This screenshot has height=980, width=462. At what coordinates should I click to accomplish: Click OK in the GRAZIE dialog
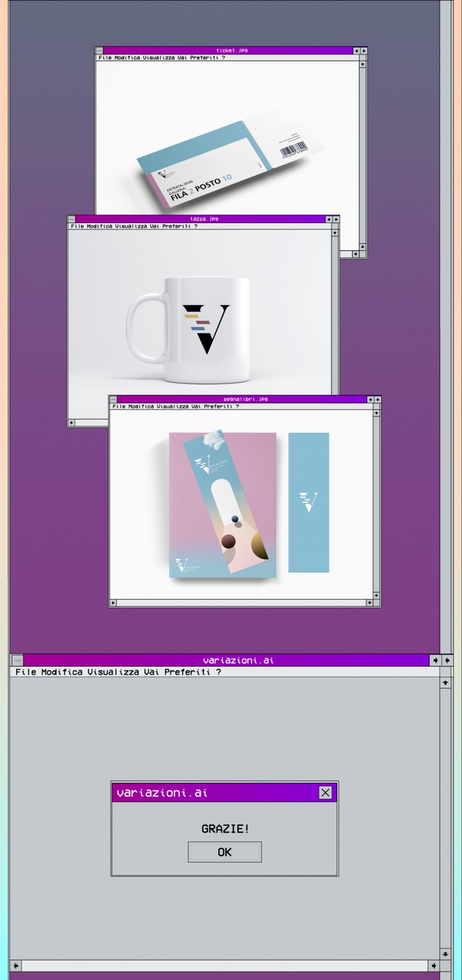225,852
